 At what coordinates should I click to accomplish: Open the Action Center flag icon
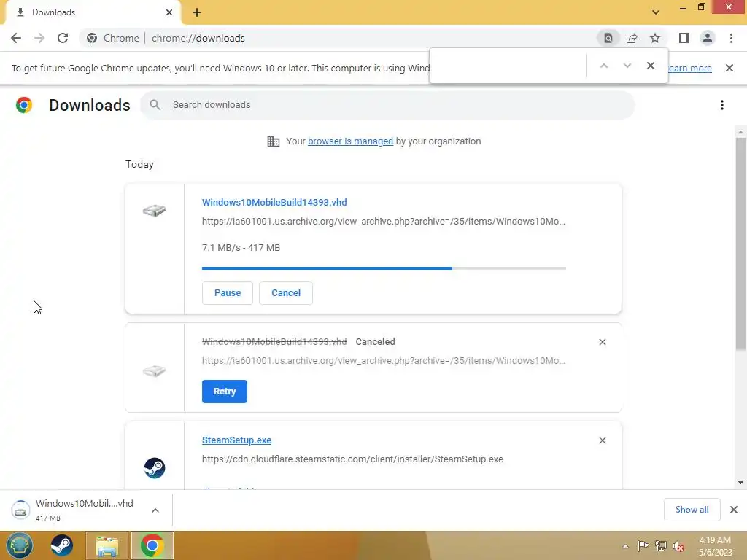pyautogui.click(x=643, y=546)
